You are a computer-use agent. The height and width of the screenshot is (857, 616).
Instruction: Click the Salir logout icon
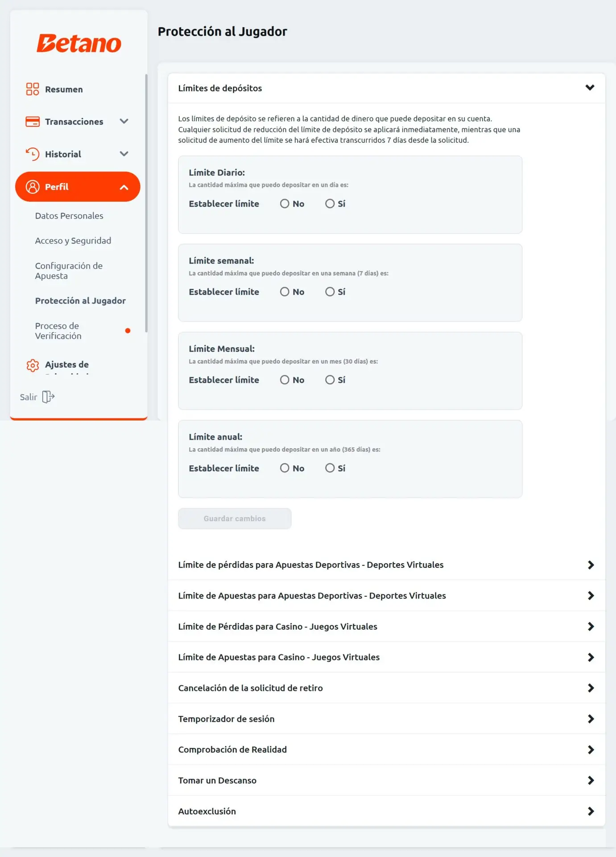48,397
